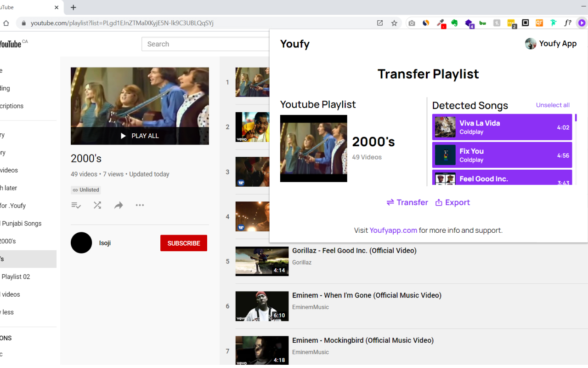The width and height of the screenshot is (588, 368).
Task: Open the orange QR code extension
Action: tap(539, 23)
